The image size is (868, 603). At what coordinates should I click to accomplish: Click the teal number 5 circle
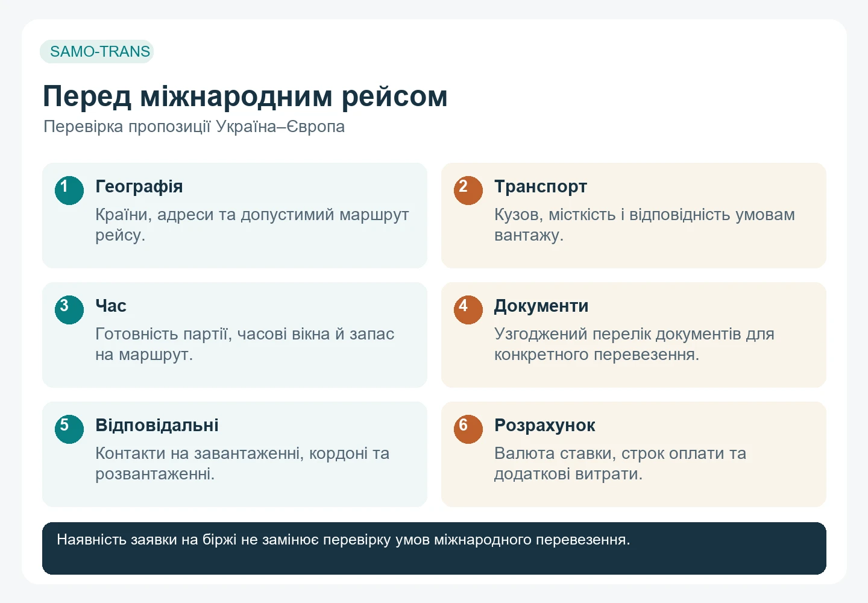(69, 429)
